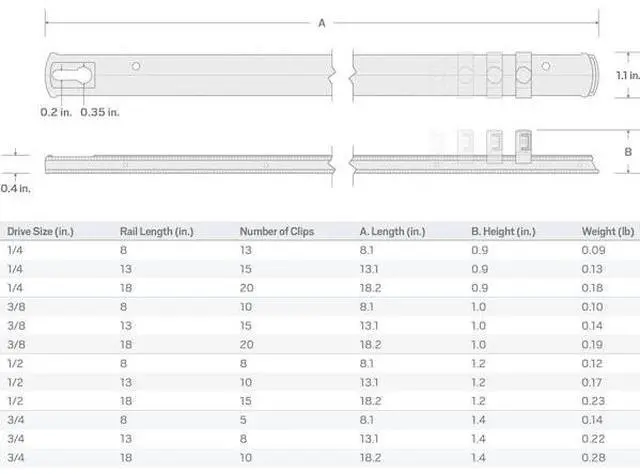Click the Number of Clips column header
Viewport: 640px width, 474px height.
point(277,232)
